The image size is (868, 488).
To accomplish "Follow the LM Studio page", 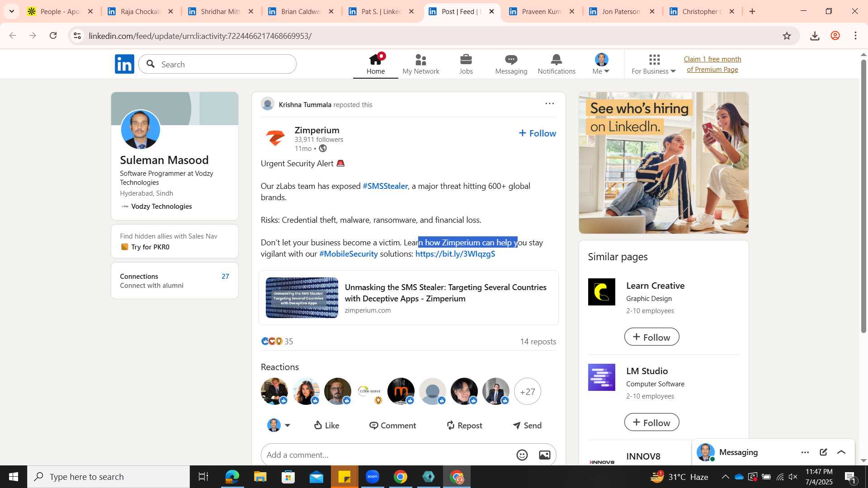I will pyautogui.click(x=651, y=422).
